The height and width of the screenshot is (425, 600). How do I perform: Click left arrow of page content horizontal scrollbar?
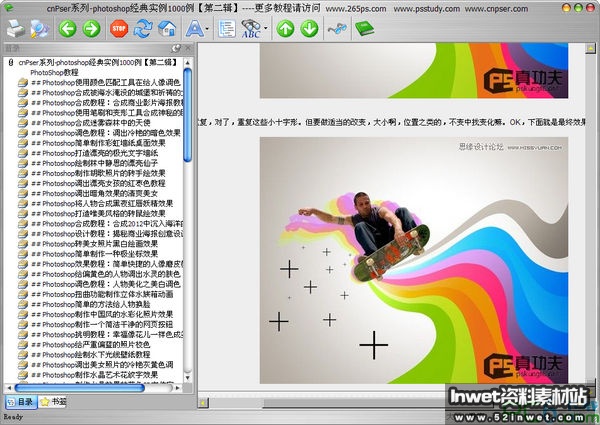[x=202, y=402]
